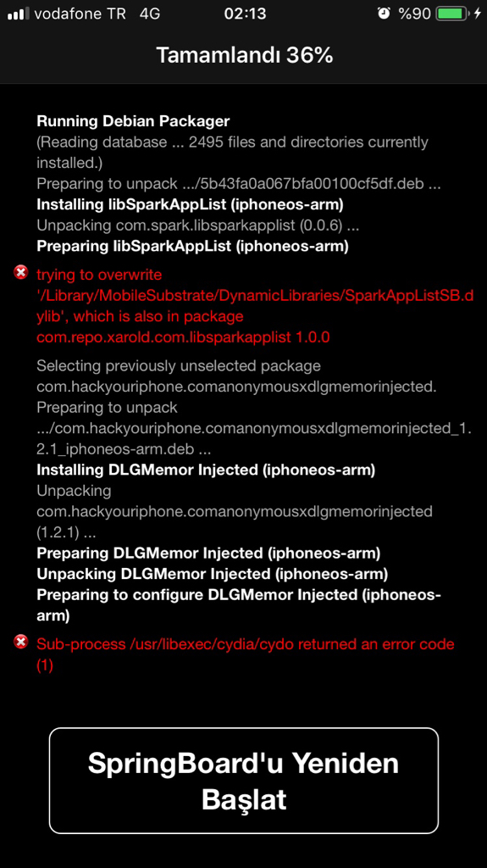The image size is (487, 868).
Task: Tap the 02:13 clock in status bar
Action: point(245,14)
